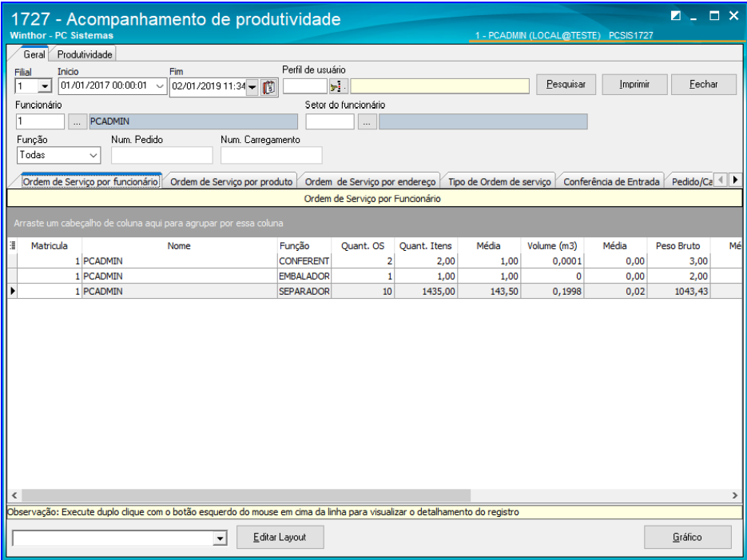
Task: Sort by the Quant. Itens column header
Action: click(426, 246)
